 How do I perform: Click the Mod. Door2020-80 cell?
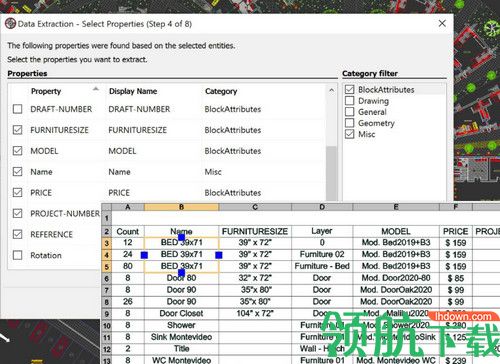click(x=396, y=278)
